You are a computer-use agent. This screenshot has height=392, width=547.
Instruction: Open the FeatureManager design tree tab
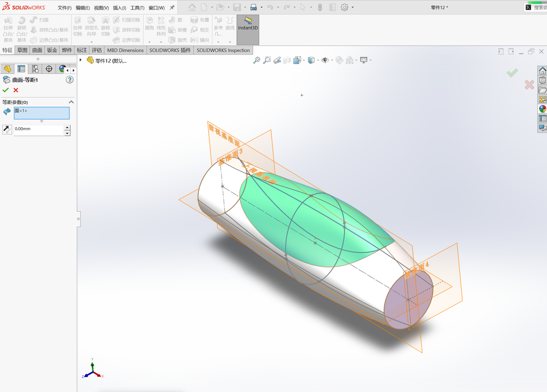click(x=7, y=69)
